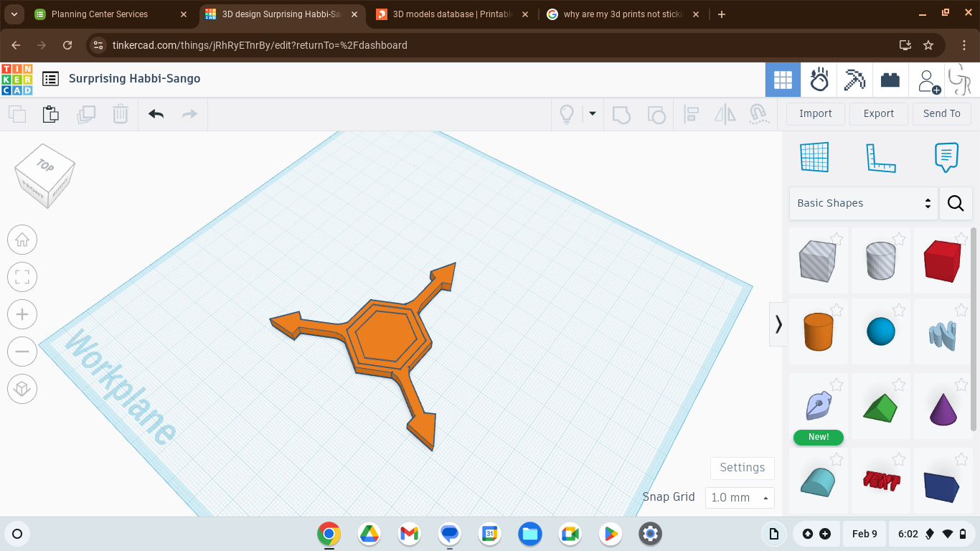Click the design name Surprising Habbi-Sango

coord(135,79)
